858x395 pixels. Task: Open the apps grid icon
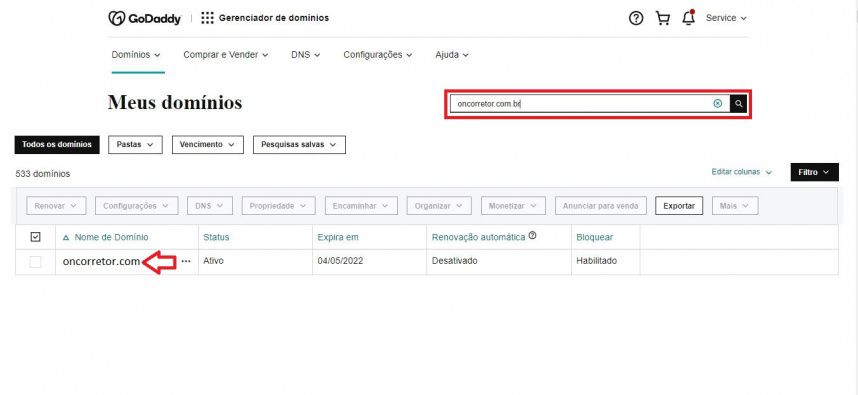point(207,18)
